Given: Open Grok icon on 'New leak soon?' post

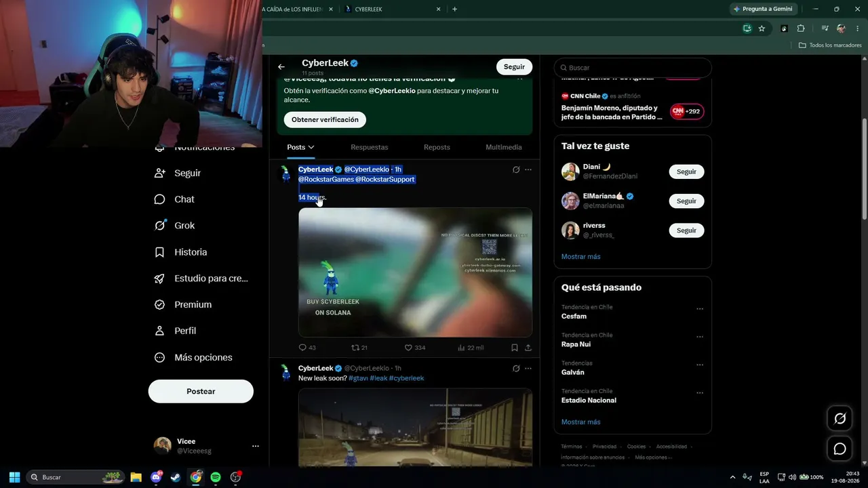Looking at the screenshot, I should [x=516, y=369].
